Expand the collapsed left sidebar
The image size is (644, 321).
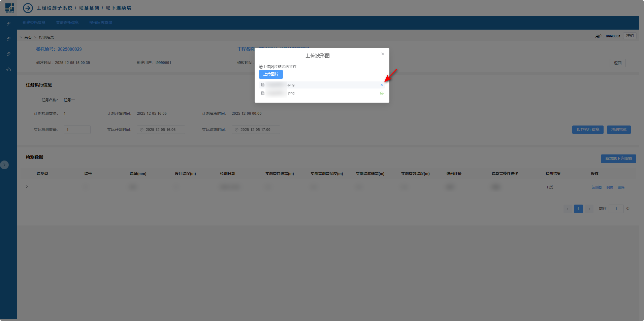click(4, 165)
